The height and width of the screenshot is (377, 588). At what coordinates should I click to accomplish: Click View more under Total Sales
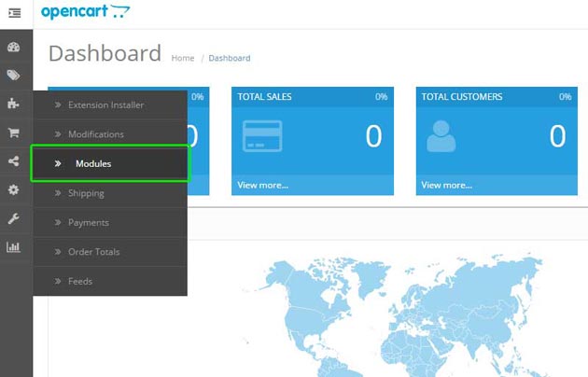pyautogui.click(x=262, y=185)
